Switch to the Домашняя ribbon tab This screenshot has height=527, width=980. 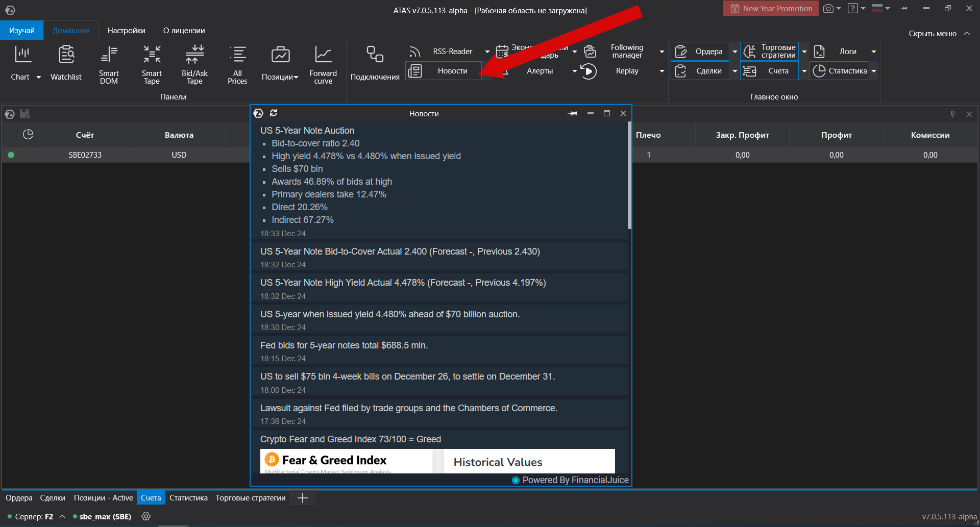coord(71,31)
